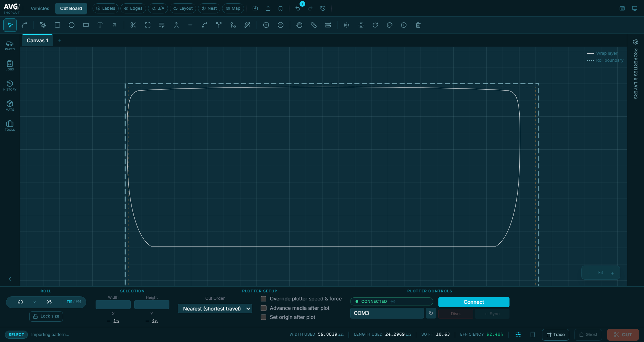Click the roll width field 63
Viewport: 644px width, 342px height.
coord(20,302)
